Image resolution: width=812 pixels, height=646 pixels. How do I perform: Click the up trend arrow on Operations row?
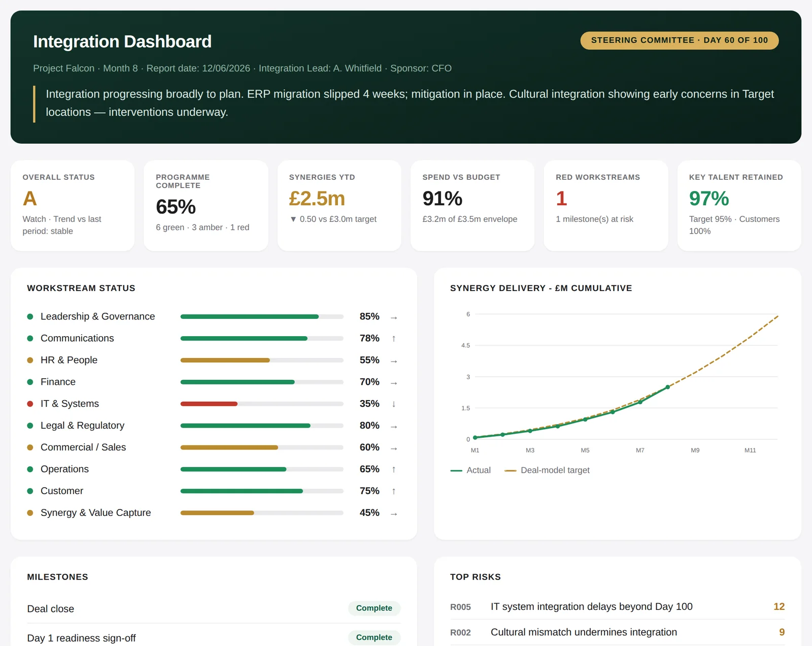click(394, 469)
